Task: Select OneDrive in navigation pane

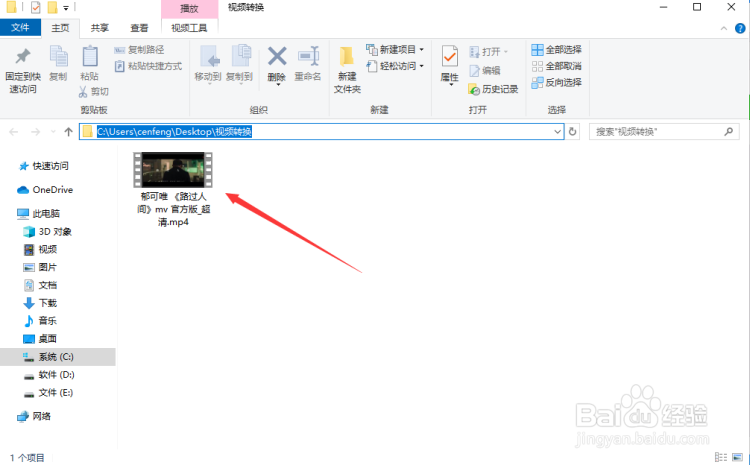Action: [45, 190]
